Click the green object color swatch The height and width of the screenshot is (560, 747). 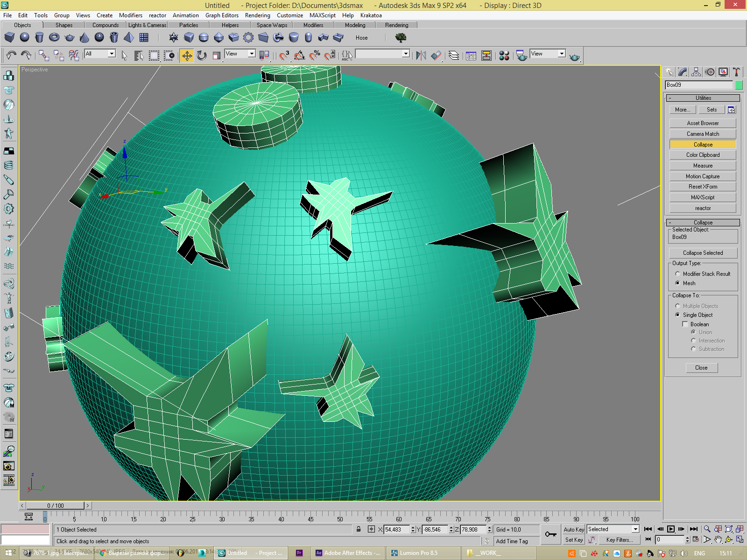[739, 85]
